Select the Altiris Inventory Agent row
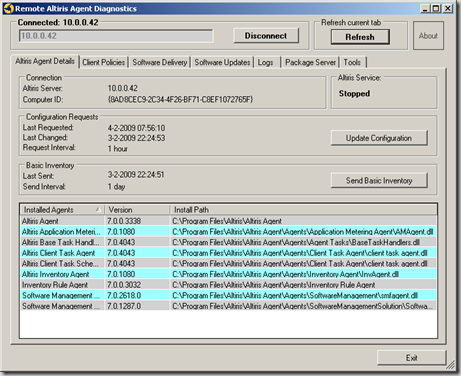 pyautogui.click(x=228, y=274)
